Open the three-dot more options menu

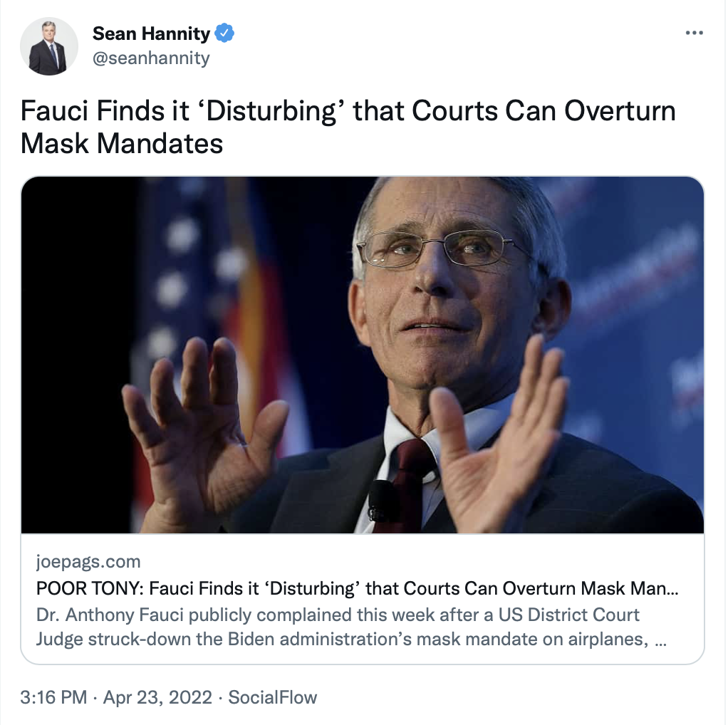(x=694, y=33)
